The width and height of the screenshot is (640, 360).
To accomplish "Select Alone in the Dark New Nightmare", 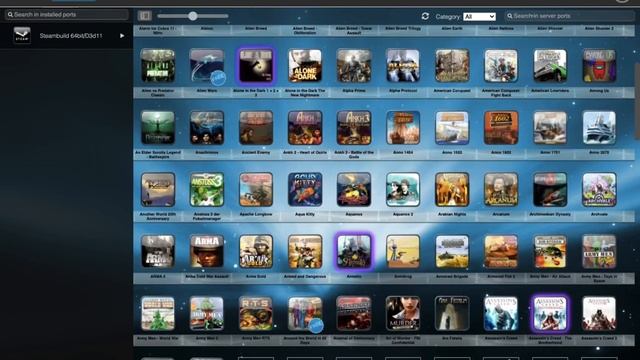I will (x=305, y=66).
